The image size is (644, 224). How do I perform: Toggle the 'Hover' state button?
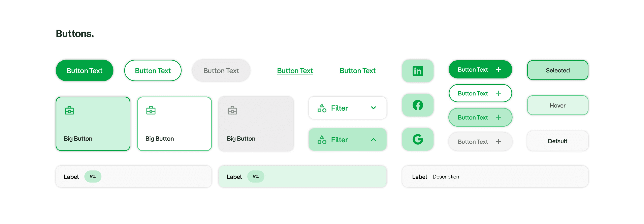tap(557, 105)
